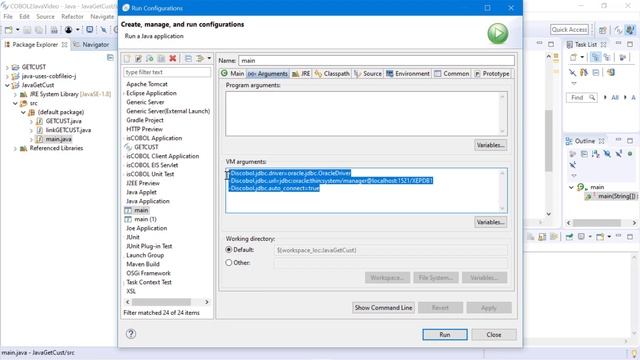Image resolution: width=640 pixels, height=360 pixels.
Task: Click the Close button
Action: tap(494, 334)
